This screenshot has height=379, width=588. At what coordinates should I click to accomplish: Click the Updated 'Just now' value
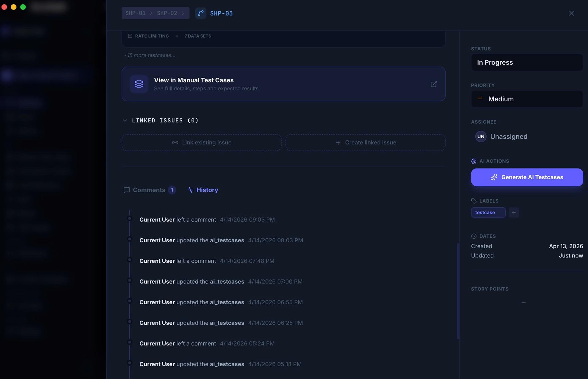click(571, 256)
